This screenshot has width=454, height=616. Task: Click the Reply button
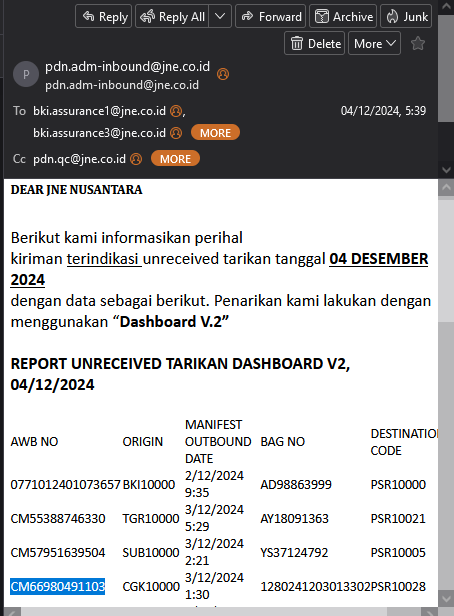(103, 16)
